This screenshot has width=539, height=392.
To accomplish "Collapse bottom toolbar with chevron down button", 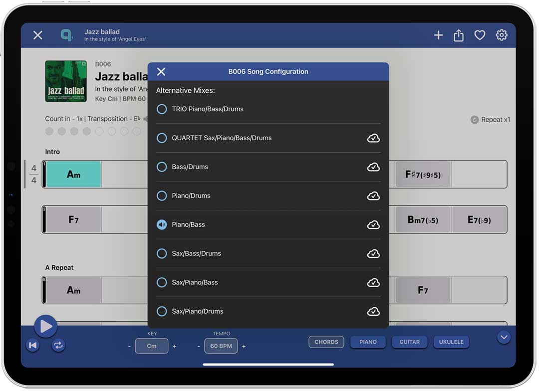I will [504, 338].
